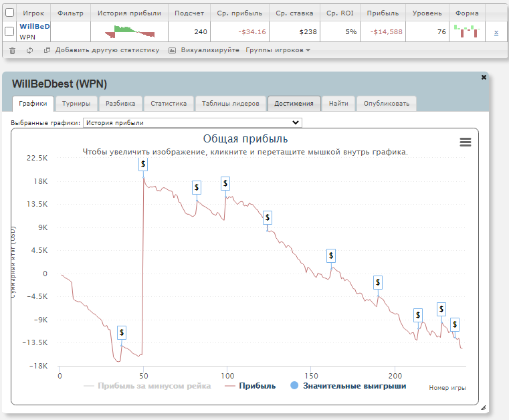This screenshot has width=509, height=420.
Task: Click the highest $ win marker near game 50
Action: 143,164
